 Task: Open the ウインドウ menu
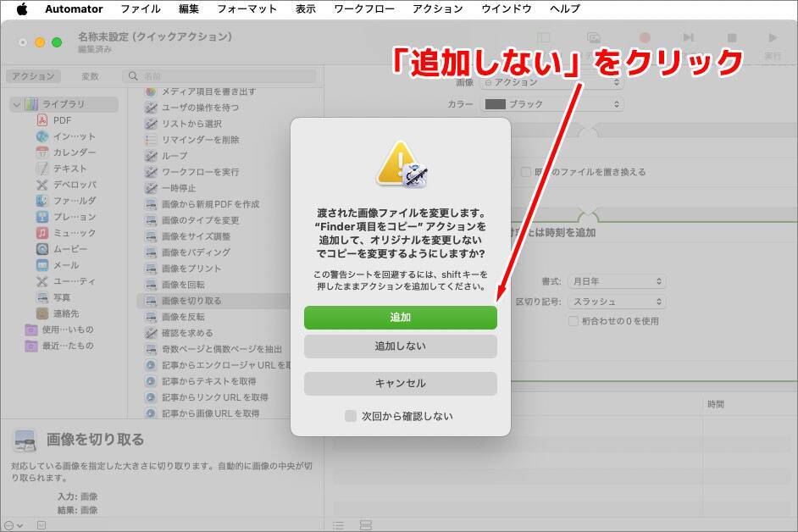[x=507, y=8]
